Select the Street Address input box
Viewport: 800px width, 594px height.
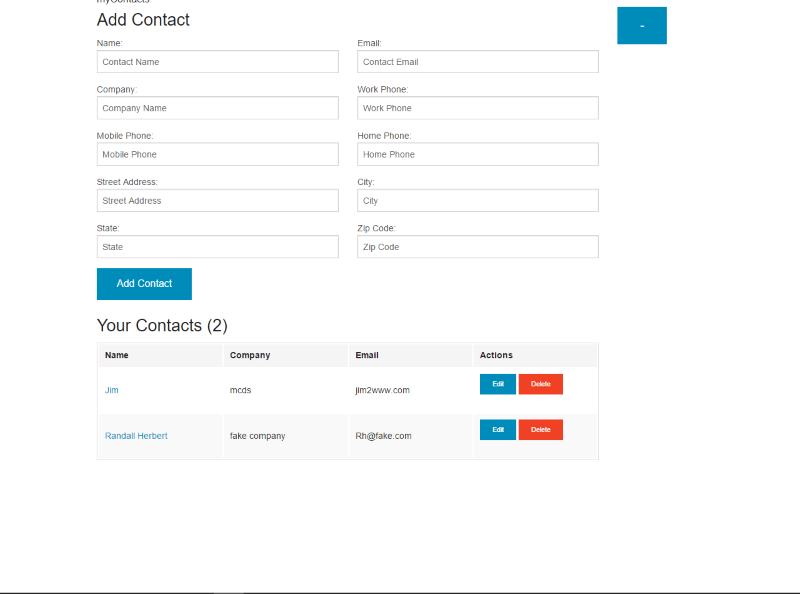point(217,201)
